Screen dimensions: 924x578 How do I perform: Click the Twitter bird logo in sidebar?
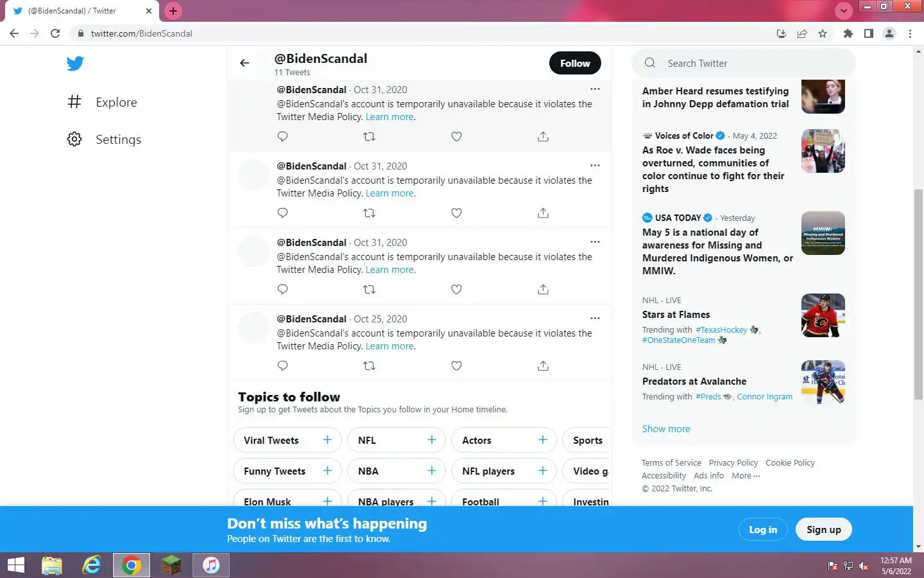point(75,63)
